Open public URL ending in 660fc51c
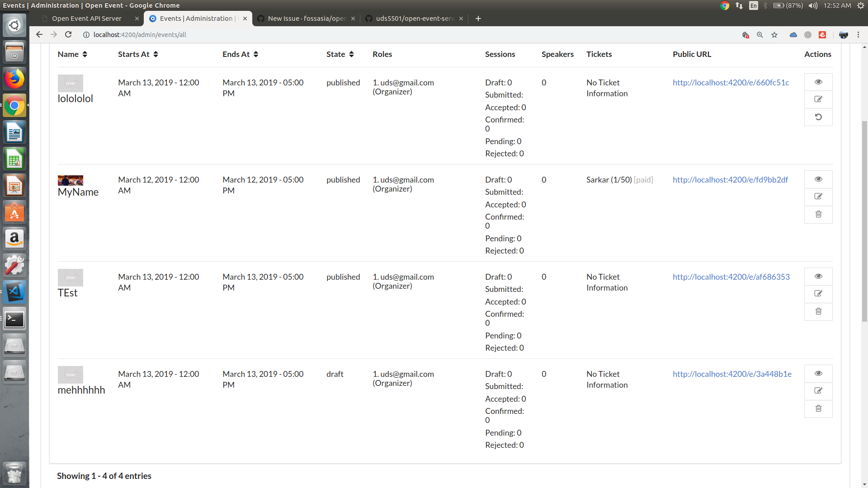This screenshot has height=488, width=868. click(x=731, y=83)
